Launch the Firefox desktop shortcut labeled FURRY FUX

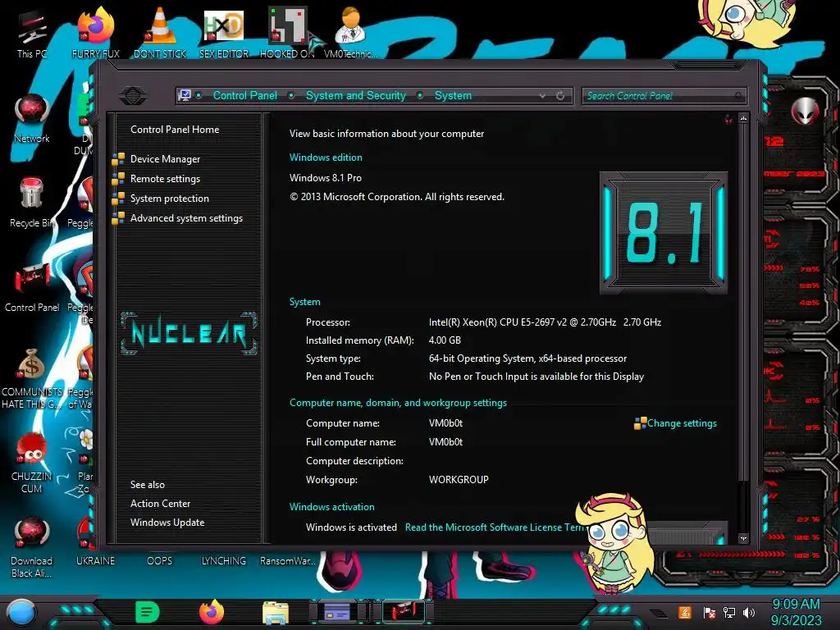tap(95, 32)
